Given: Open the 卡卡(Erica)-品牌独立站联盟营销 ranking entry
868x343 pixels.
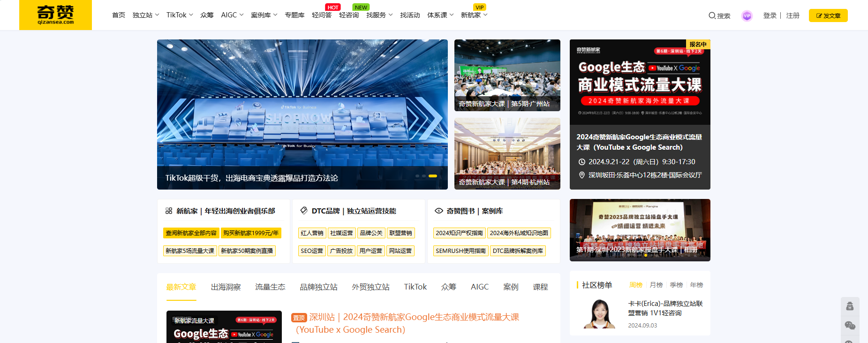Looking at the screenshot, I should (x=665, y=308).
